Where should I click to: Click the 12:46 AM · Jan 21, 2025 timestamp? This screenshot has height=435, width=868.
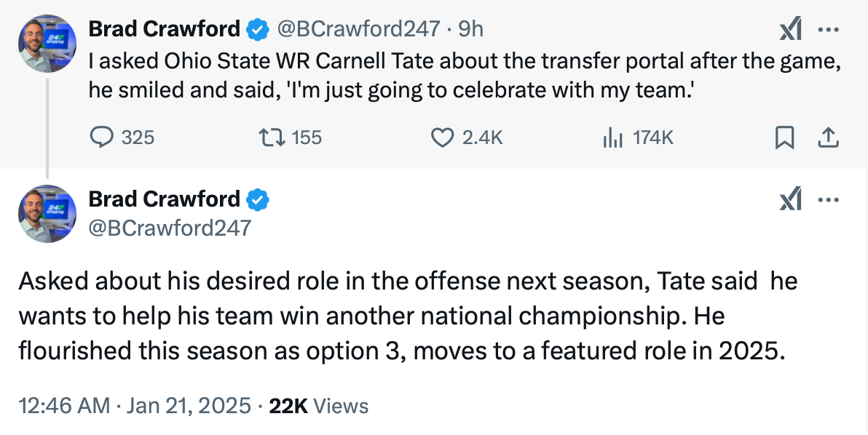click(134, 406)
